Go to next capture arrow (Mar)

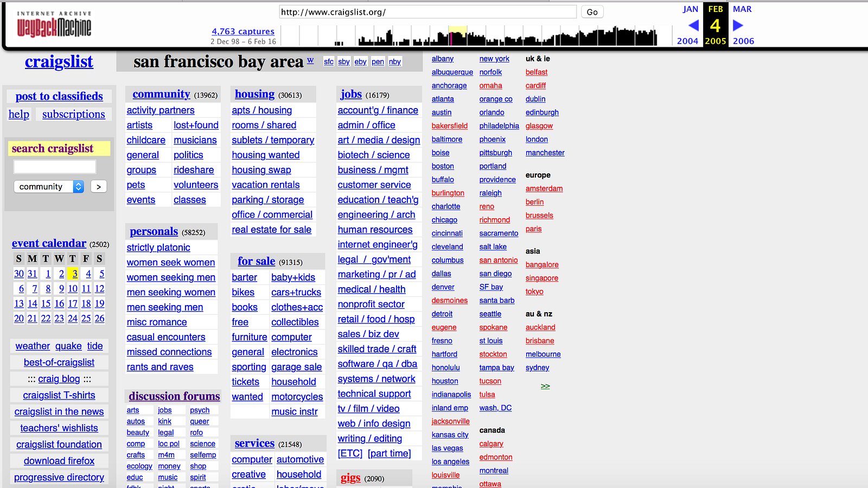738,25
